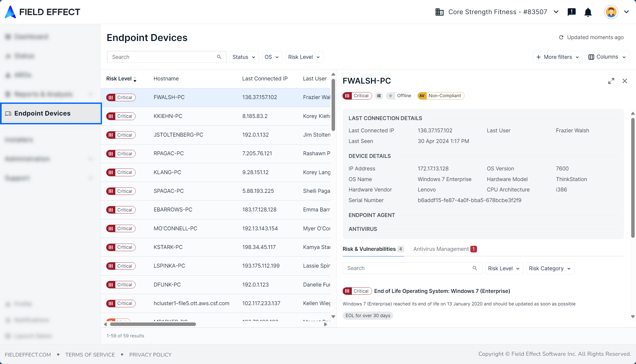Click the notifications bell icon
The image size is (636, 364).
[x=588, y=12]
